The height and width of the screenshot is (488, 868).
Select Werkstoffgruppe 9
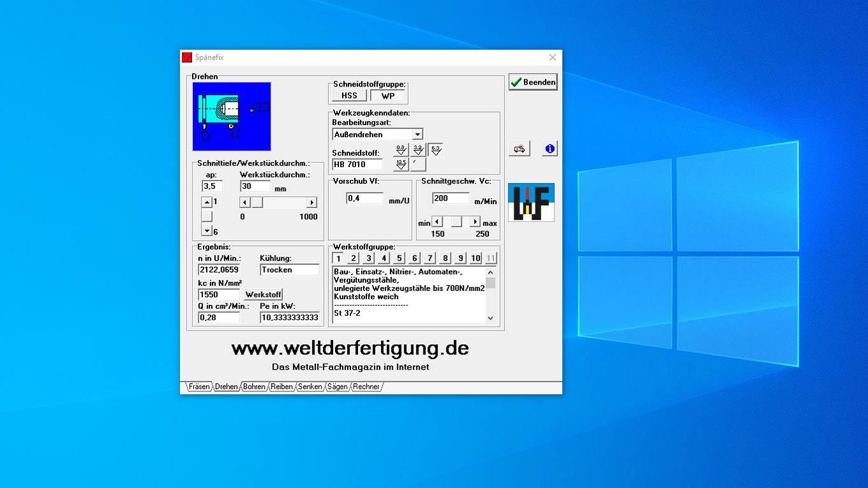point(460,258)
